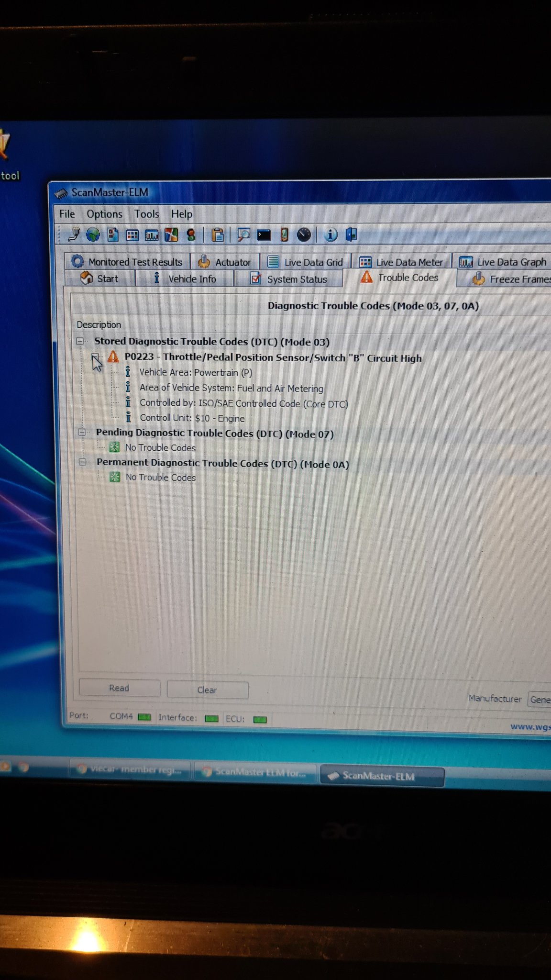Select No Trouble Codes under Permanent
The width and height of the screenshot is (551, 980).
(161, 477)
